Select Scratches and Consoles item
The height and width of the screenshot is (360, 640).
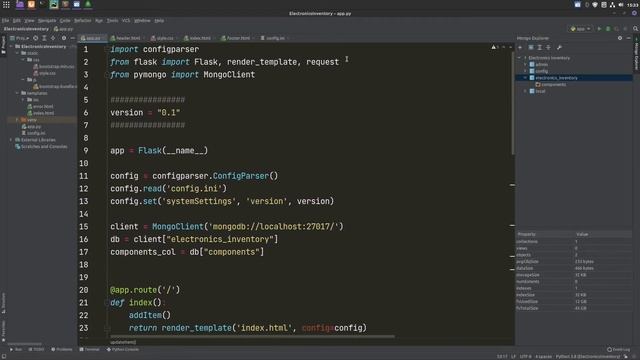(x=41, y=146)
